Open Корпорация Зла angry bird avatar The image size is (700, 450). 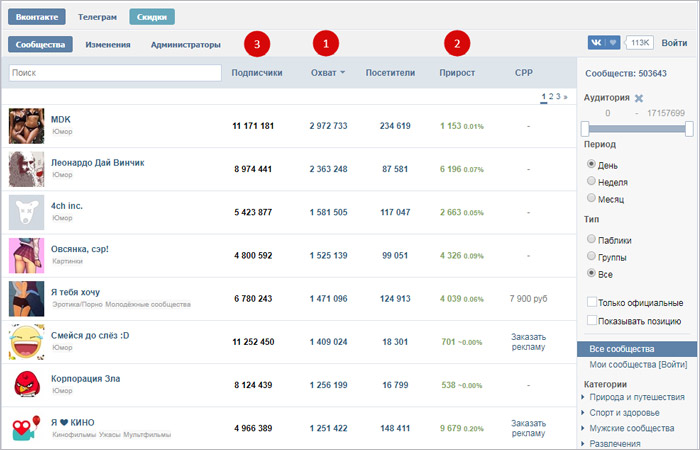26,385
